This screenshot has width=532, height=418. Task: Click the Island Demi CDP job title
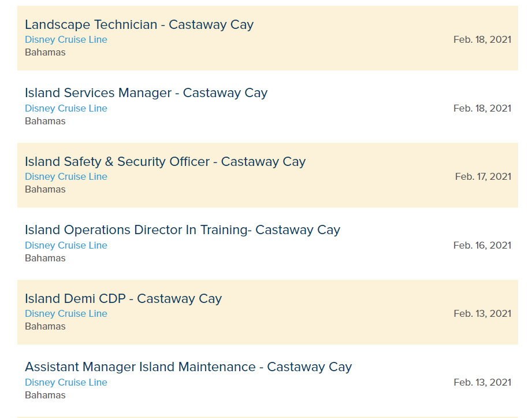pos(123,299)
